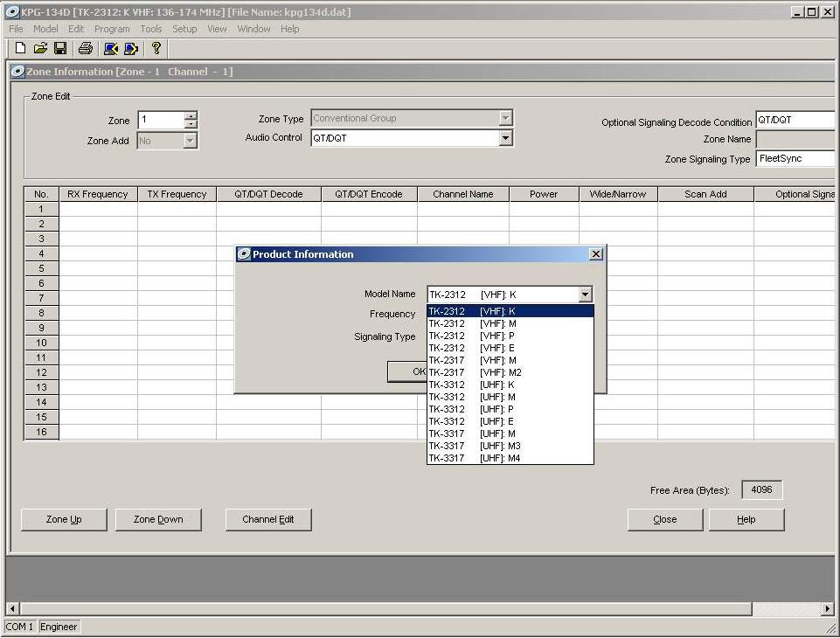The image size is (840, 638).
Task: Click the Write data to radio icon
Action: click(x=131, y=49)
